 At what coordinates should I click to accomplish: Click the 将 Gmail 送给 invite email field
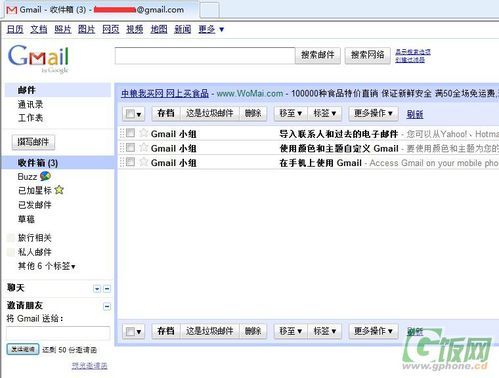[x=58, y=333]
